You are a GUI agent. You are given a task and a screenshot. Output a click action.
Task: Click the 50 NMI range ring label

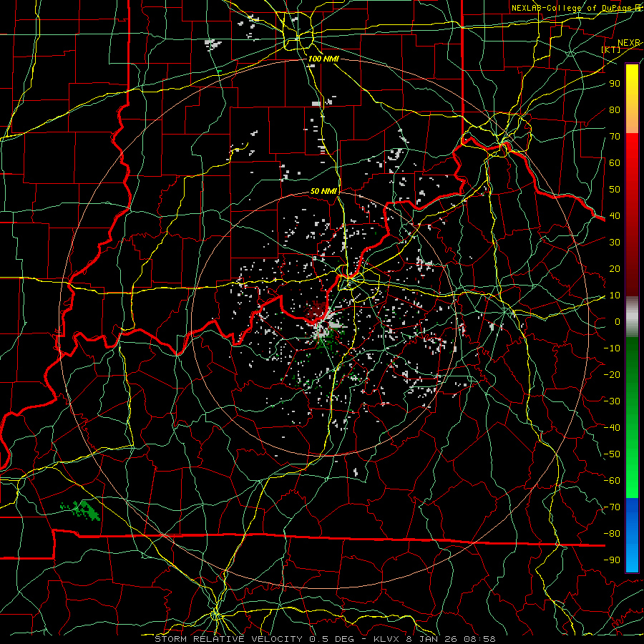point(323,191)
